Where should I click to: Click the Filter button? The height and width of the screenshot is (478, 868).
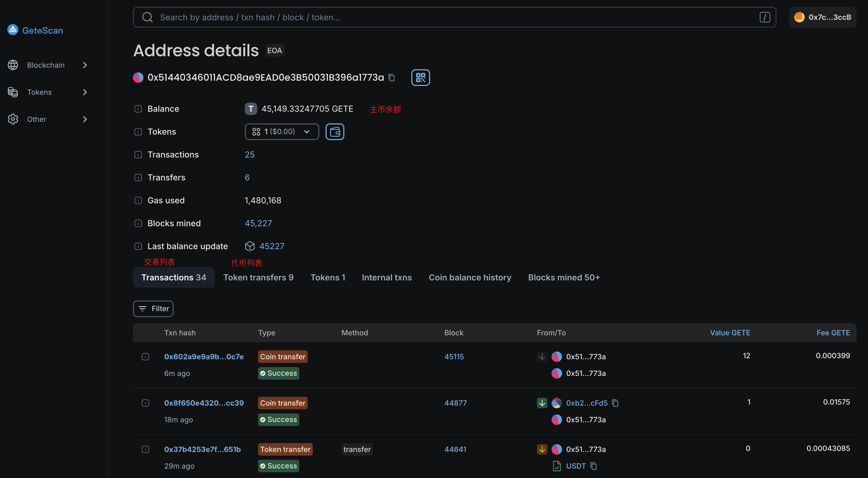click(153, 309)
